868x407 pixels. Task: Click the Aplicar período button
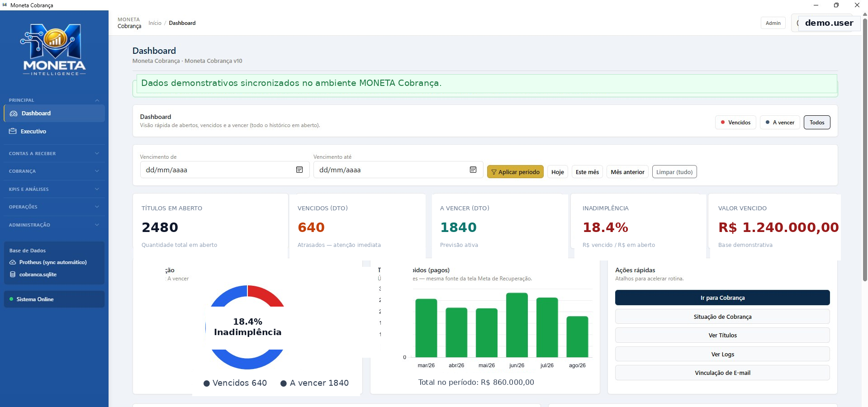pos(515,172)
